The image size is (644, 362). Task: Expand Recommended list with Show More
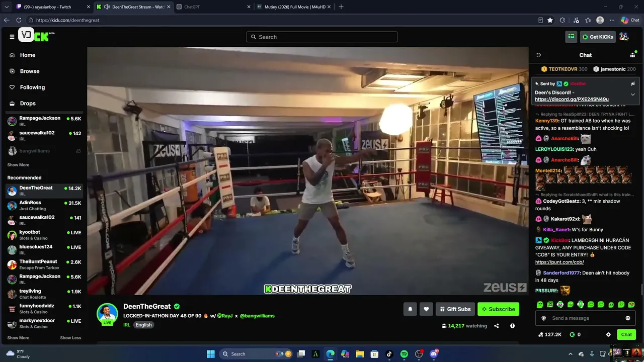tap(18, 338)
